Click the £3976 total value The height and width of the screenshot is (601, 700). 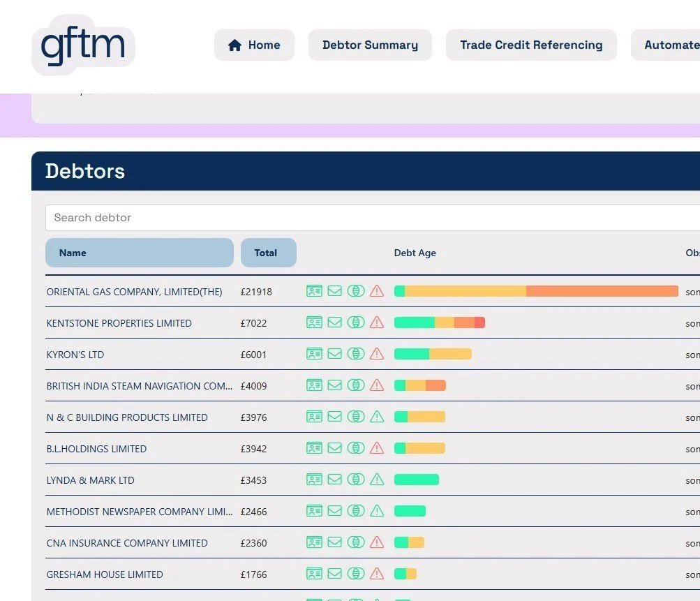253,417
